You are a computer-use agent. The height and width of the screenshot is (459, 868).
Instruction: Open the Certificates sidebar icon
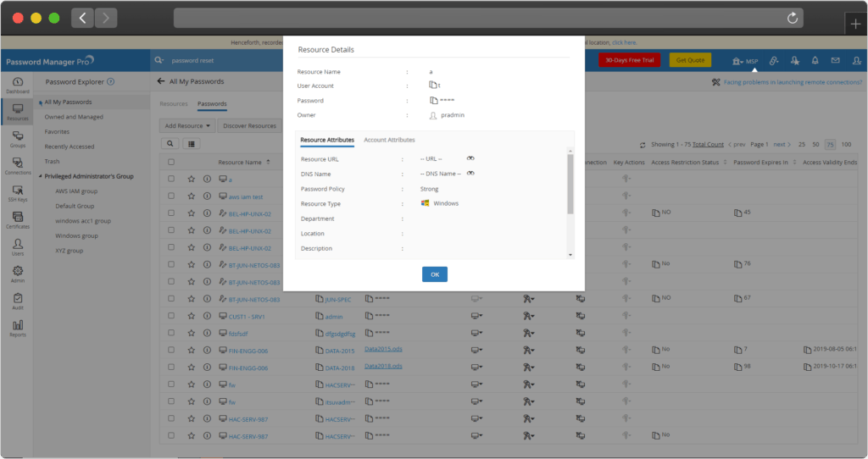click(18, 220)
